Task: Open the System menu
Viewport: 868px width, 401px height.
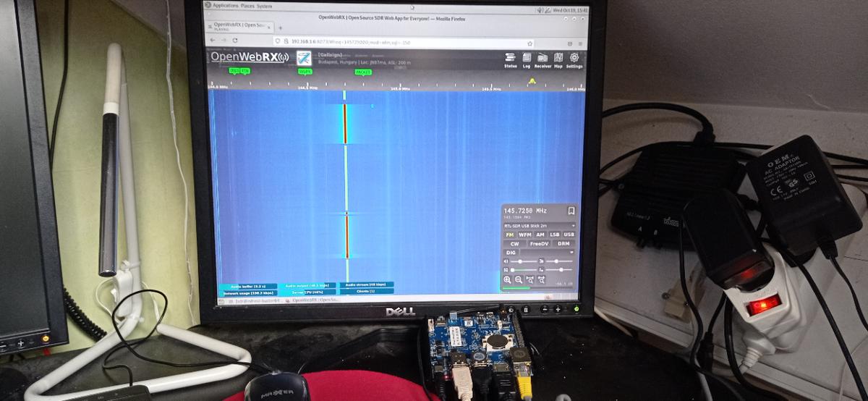Action: (264, 6)
